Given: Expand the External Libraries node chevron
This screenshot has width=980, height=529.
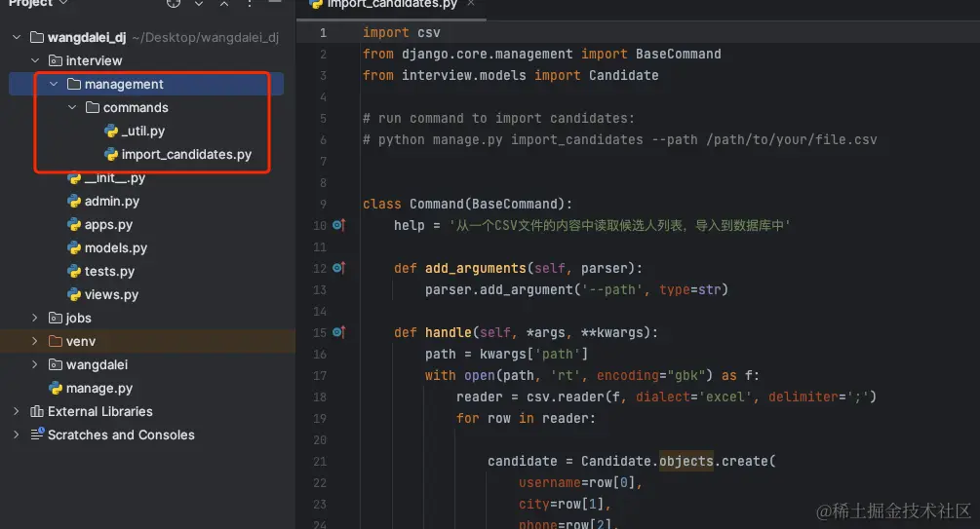Looking at the screenshot, I should click(17, 411).
